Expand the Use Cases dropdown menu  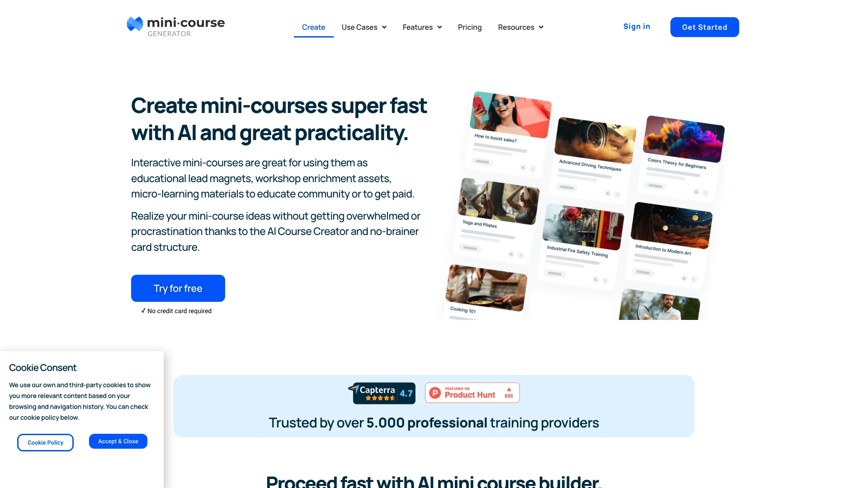tap(363, 27)
